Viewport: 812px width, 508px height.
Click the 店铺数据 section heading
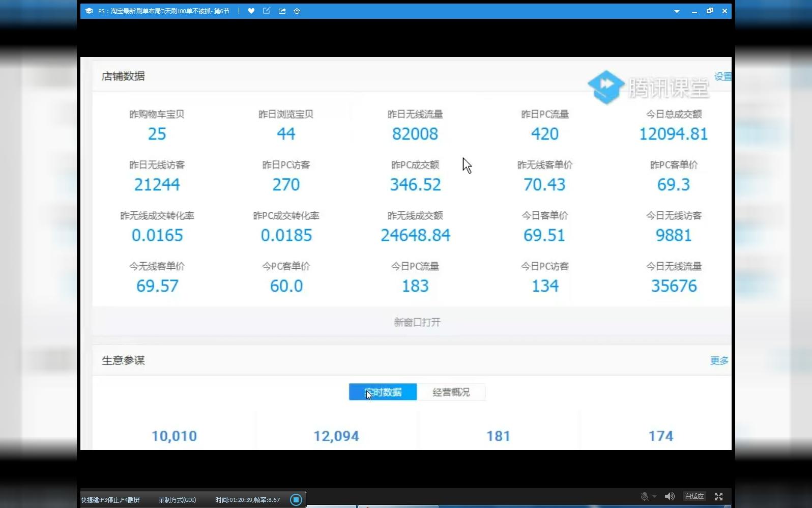pos(123,76)
